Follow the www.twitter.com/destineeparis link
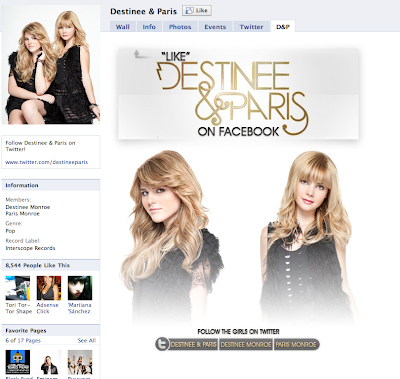Image resolution: width=400 pixels, height=379 pixels. coord(47,162)
